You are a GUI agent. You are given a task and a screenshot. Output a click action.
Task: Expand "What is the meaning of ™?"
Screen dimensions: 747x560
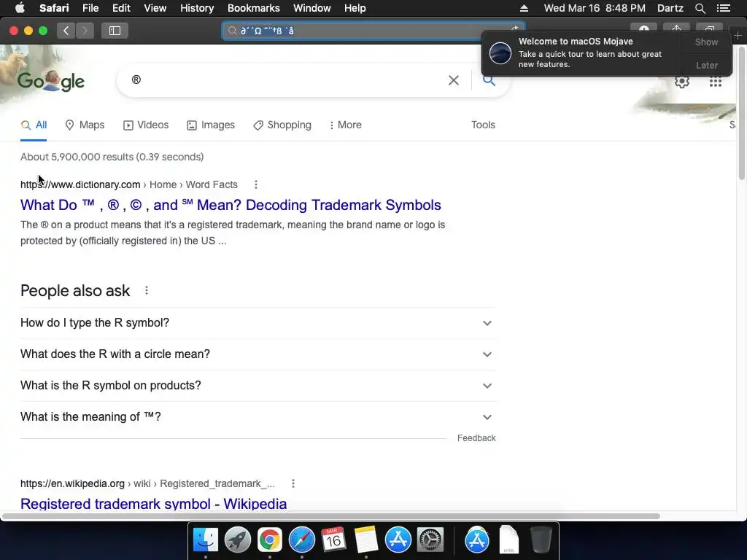point(258,417)
